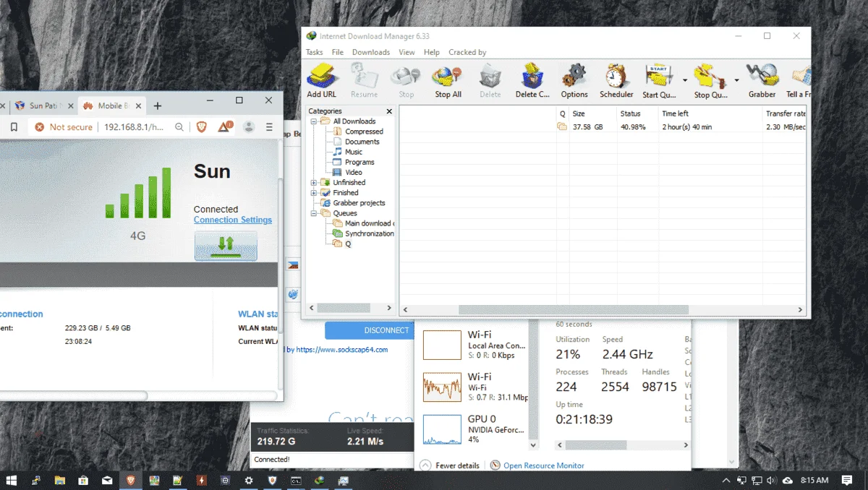Viewport: 868px width, 490px height.
Task: Select the Video category
Action: [x=354, y=173]
